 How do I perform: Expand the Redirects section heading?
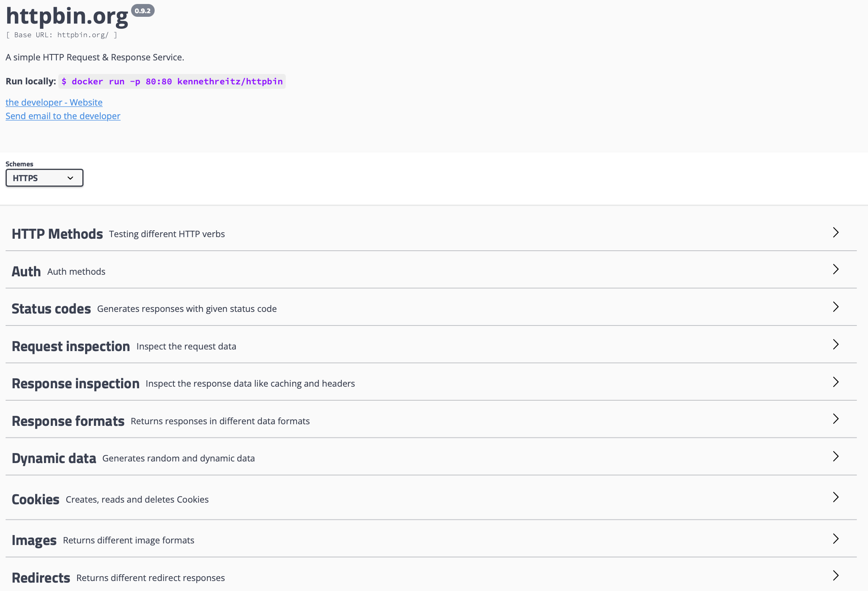tap(41, 578)
